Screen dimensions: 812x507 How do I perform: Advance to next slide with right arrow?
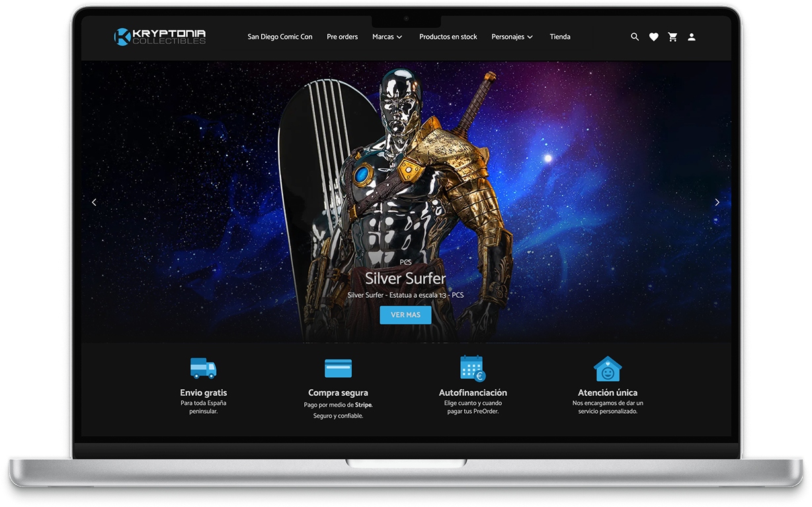(717, 202)
